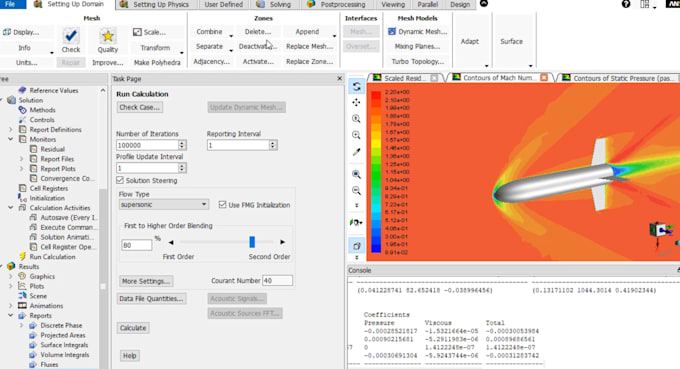Open Cell Registers tree item
Screen dimensions: 680x369
(49, 188)
